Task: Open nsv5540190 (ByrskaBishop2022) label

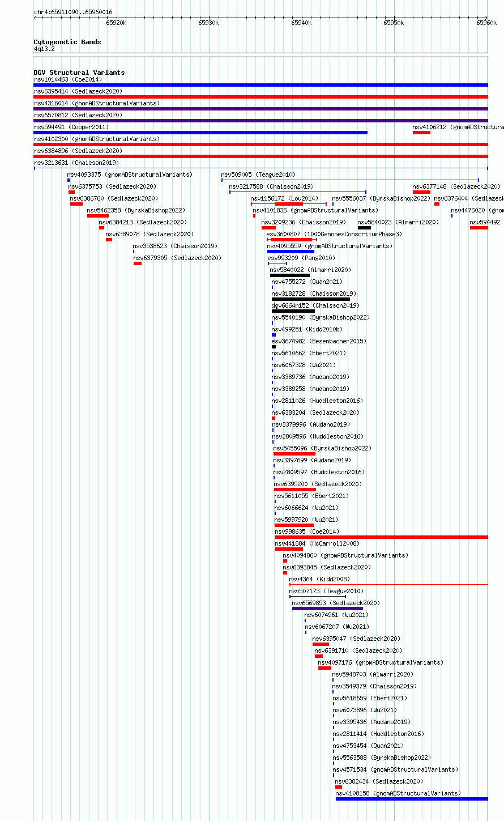Action: (x=321, y=317)
